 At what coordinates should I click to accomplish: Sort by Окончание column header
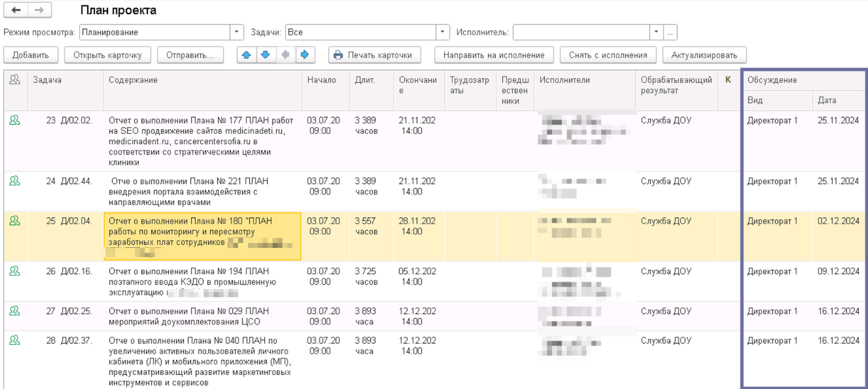click(x=419, y=90)
